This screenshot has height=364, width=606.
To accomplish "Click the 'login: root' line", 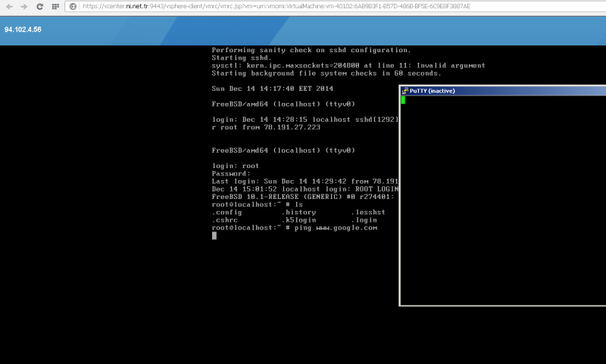I will (x=236, y=166).
